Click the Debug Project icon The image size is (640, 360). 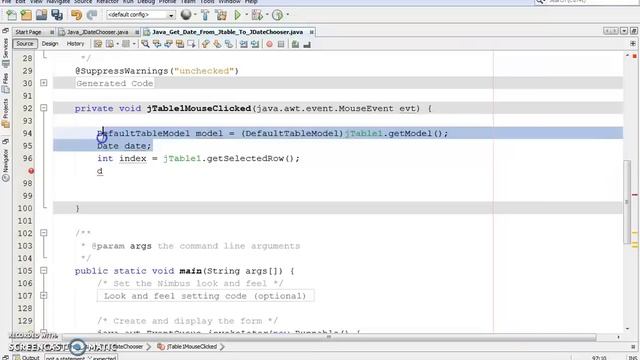[x=257, y=15]
